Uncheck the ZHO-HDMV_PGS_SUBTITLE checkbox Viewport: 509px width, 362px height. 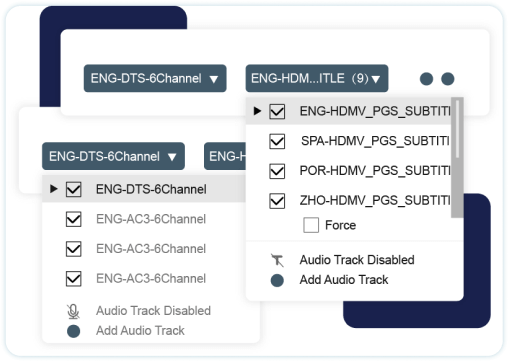click(277, 201)
